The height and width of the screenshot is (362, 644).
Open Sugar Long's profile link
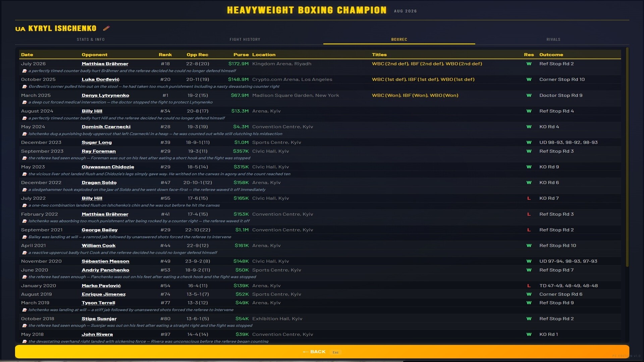97,142
